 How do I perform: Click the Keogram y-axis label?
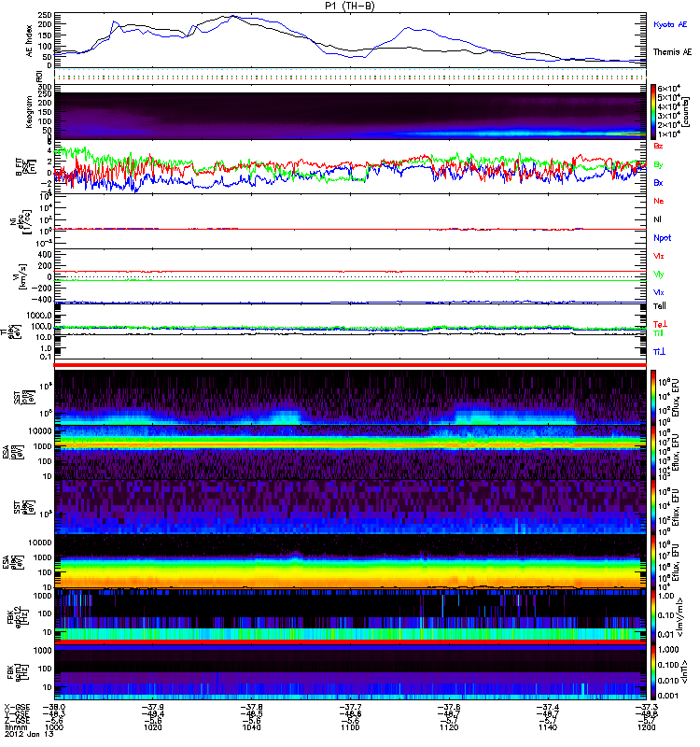(x=30, y=111)
